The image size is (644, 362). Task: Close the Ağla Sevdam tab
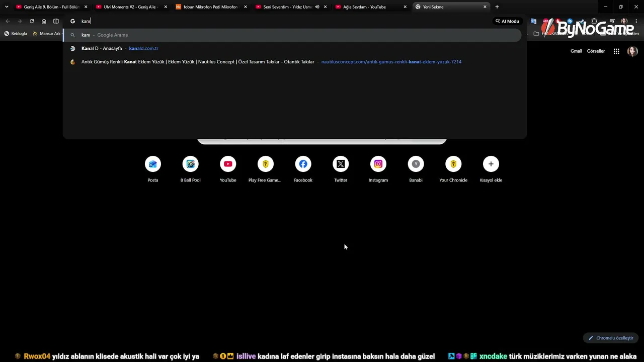click(x=405, y=7)
